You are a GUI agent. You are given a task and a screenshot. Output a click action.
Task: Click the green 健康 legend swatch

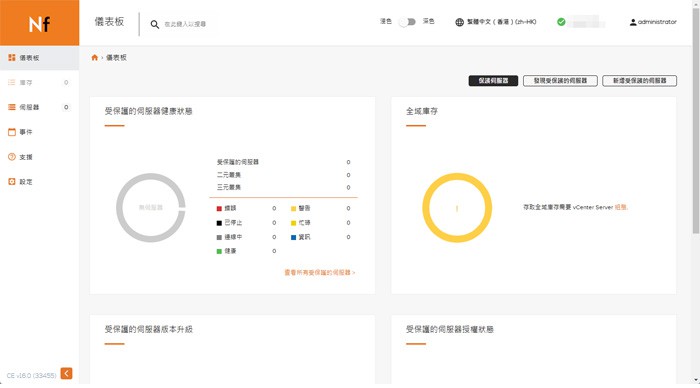click(x=219, y=251)
